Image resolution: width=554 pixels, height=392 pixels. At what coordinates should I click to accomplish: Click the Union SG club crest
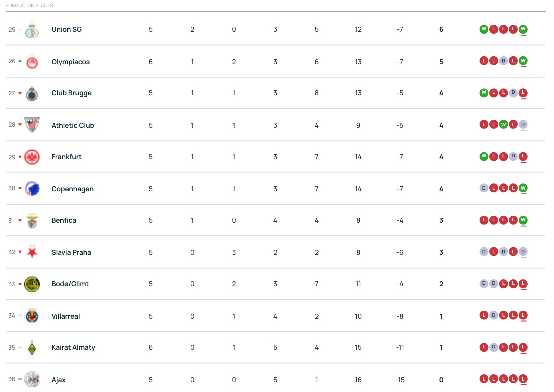pos(32,30)
